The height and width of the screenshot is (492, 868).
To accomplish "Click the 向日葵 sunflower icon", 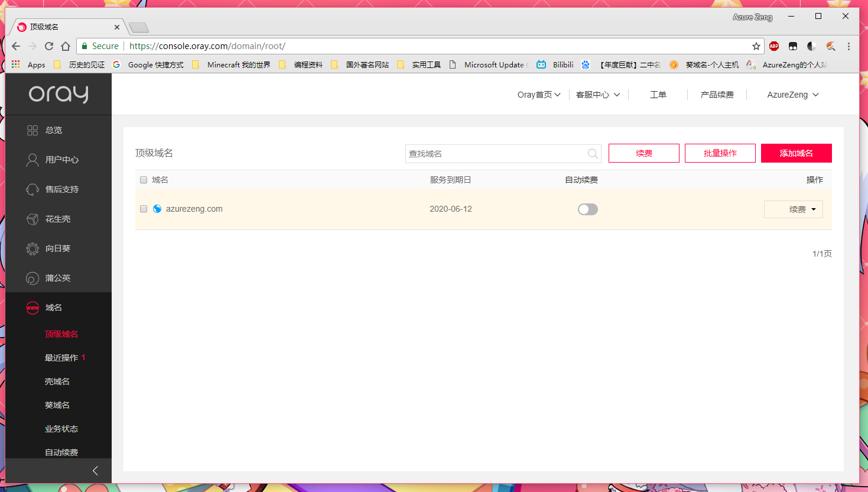I will pyautogui.click(x=32, y=248).
